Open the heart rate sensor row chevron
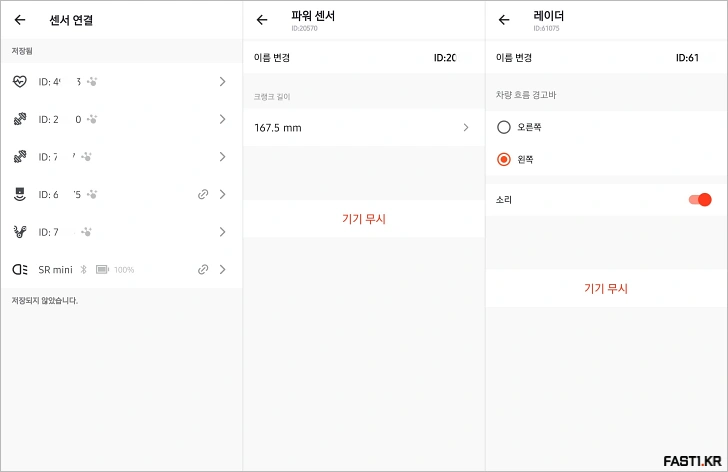The image size is (728, 472). click(x=222, y=82)
